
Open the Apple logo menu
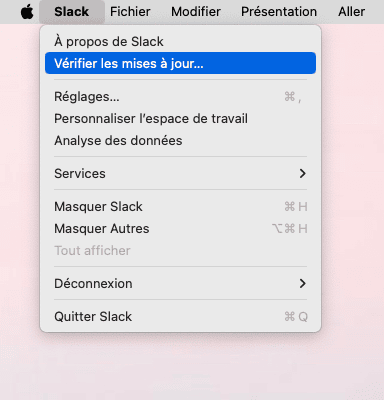pyautogui.click(x=27, y=12)
